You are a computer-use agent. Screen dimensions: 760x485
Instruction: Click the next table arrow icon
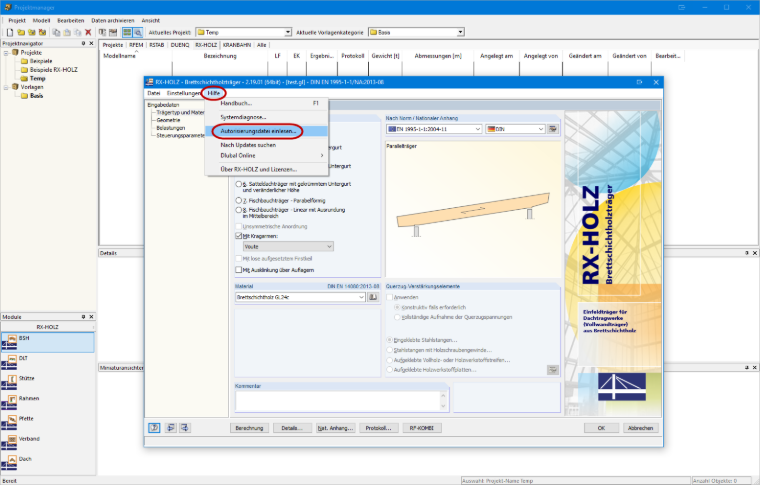click(185, 428)
